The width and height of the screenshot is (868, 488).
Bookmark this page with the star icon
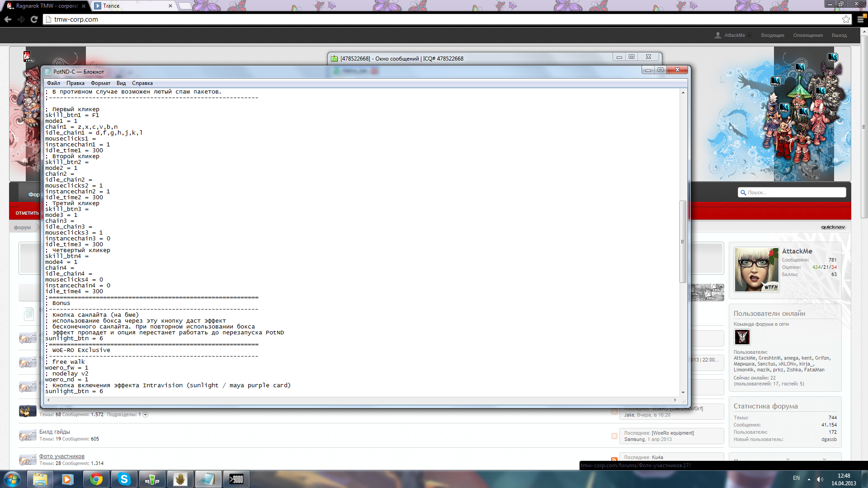(846, 19)
